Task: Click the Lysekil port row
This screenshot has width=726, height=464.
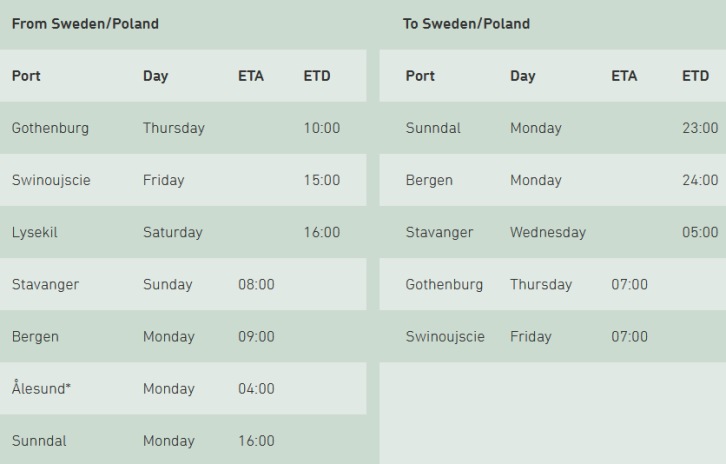Action: click(x=35, y=232)
